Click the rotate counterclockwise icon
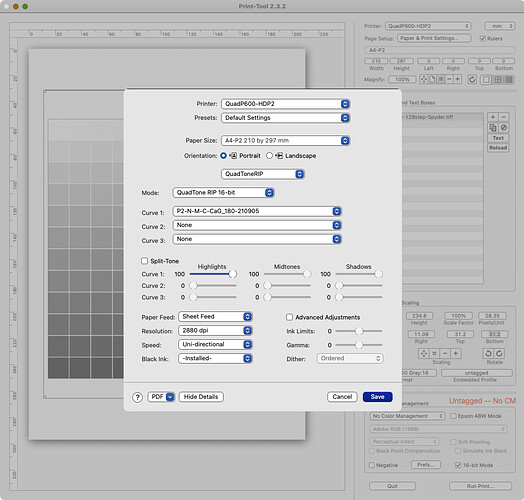This screenshot has width=524, height=500. coord(488,353)
